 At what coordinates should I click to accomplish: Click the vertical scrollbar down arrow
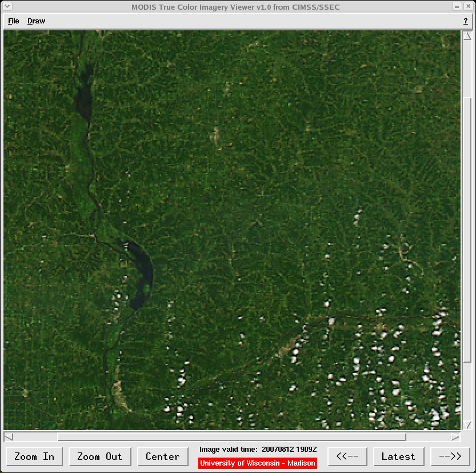point(467,424)
